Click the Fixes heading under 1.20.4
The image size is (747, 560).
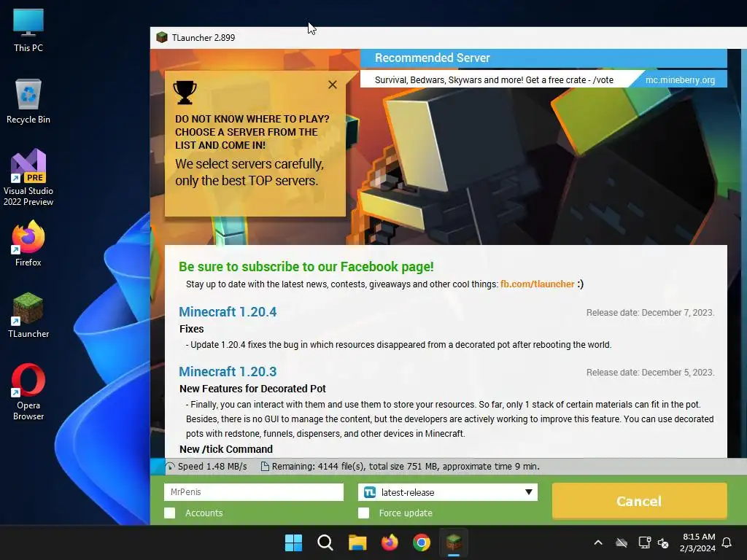click(192, 329)
